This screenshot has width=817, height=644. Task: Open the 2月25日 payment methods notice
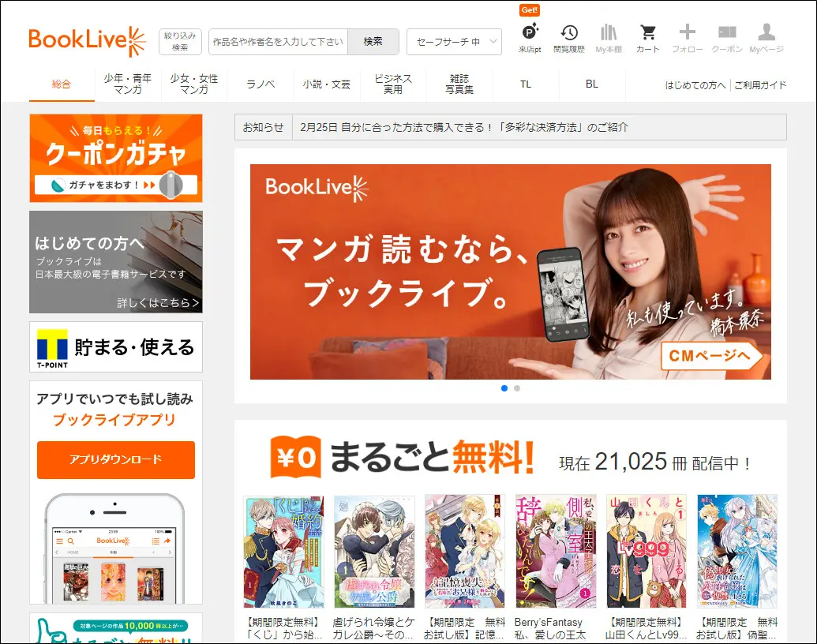[x=463, y=127]
